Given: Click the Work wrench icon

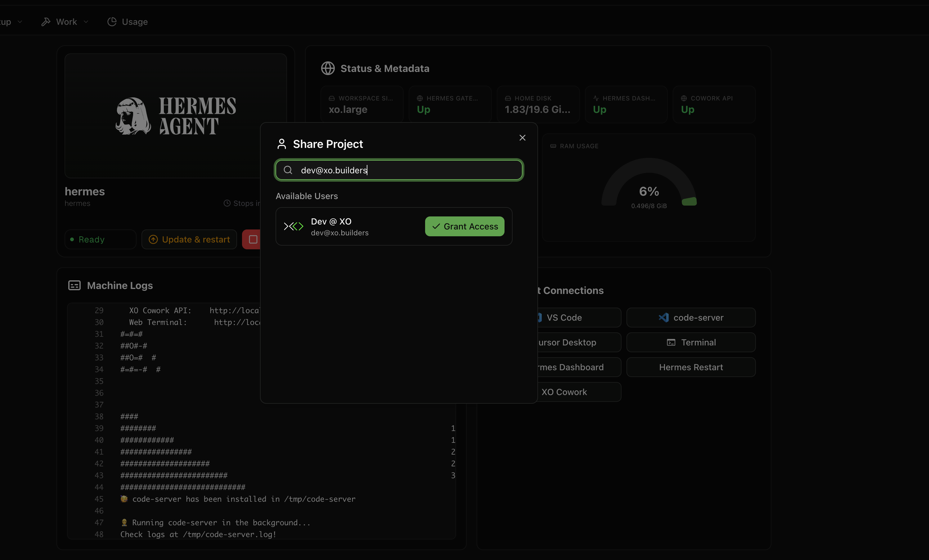Looking at the screenshot, I should [46, 22].
